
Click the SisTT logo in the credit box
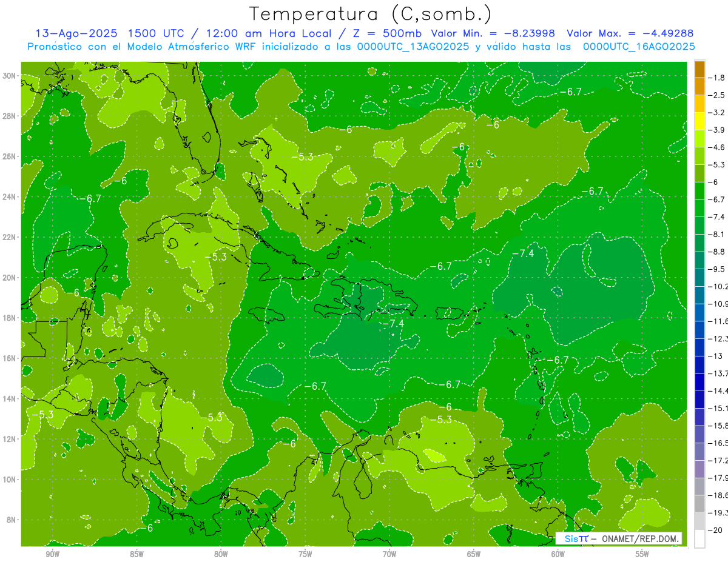point(576,538)
